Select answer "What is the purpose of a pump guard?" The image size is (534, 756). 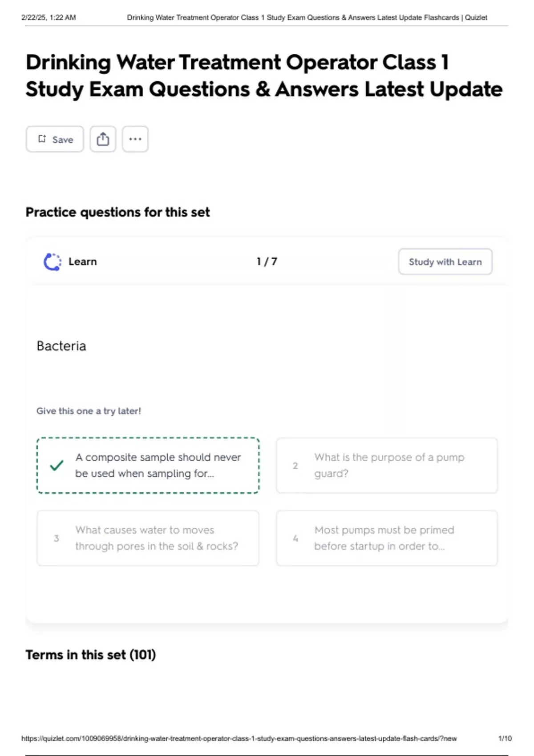pyautogui.click(x=387, y=466)
